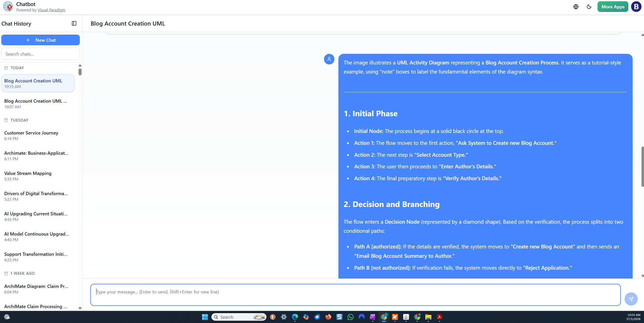Click the Visual Paradigm link
The image size is (644, 323).
51,10
